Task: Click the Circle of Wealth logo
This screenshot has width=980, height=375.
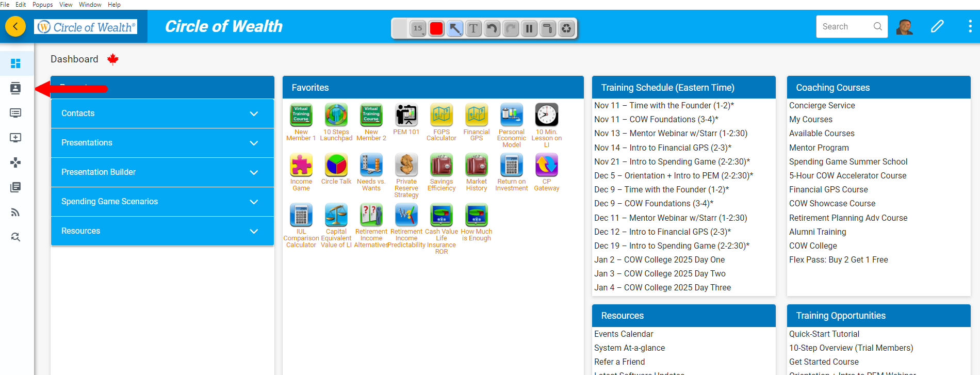Action: (86, 27)
